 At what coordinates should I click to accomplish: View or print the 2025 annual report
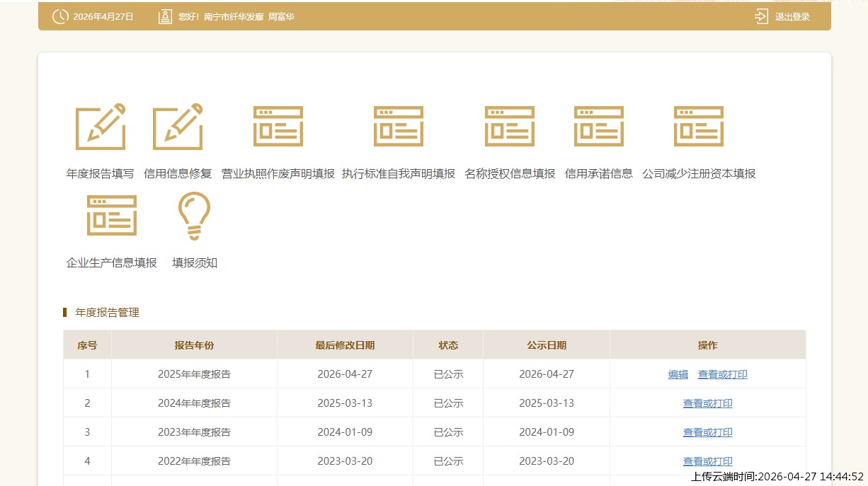pyautogui.click(x=722, y=375)
